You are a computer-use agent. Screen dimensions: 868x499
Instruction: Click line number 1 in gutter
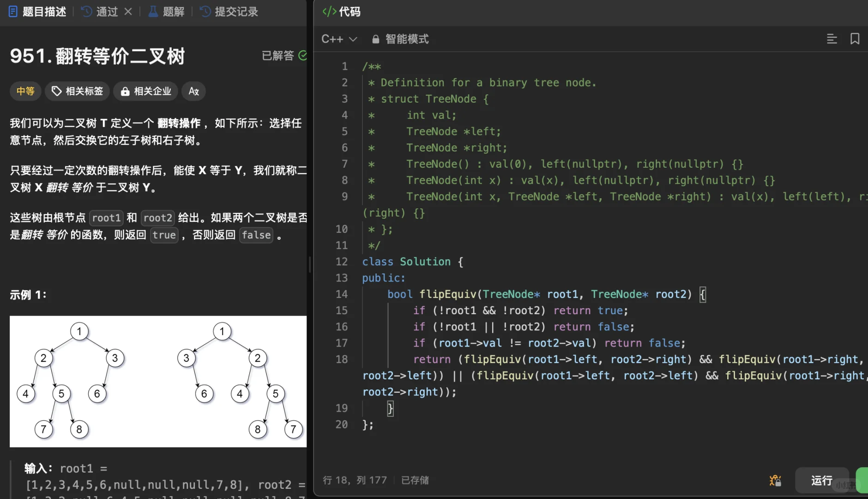pyautogui.click(x=344, y=67)
